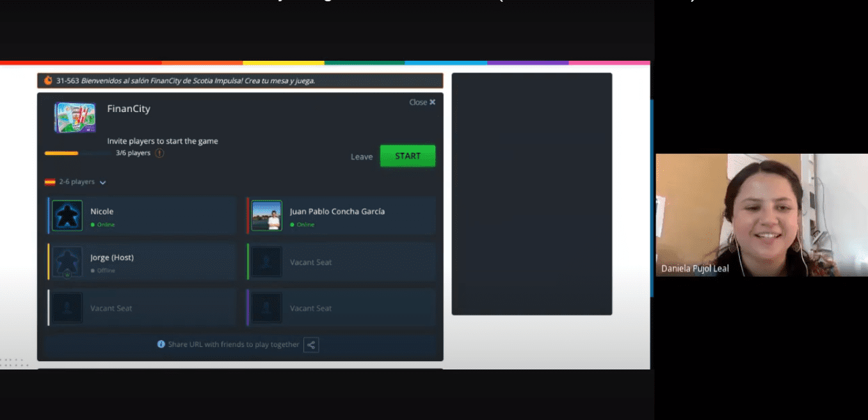Open Juan Pablo Concha García's profile photo
This screenshot has height=420, width=868.
click(x=267, y=216)
